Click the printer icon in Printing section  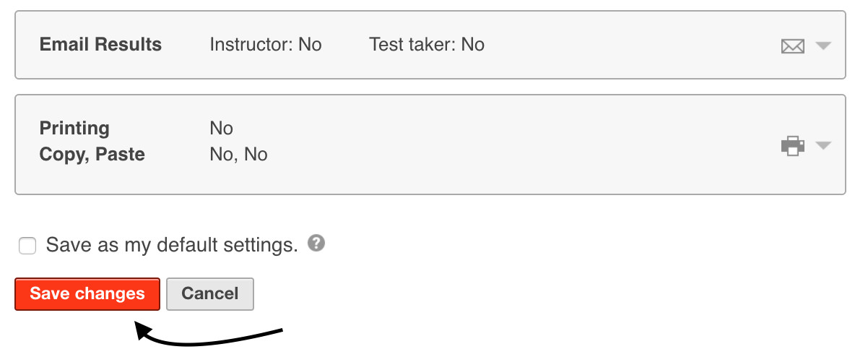tap(792, 145)
